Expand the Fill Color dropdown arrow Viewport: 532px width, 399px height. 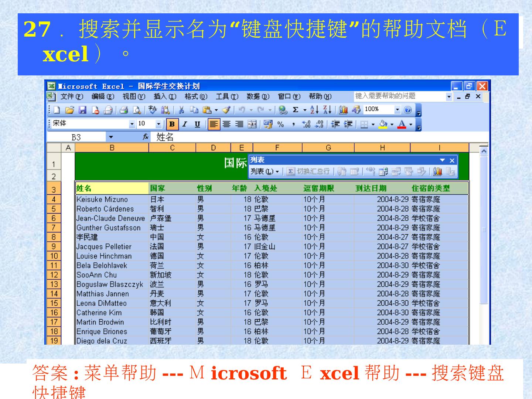tap(392, 125)
